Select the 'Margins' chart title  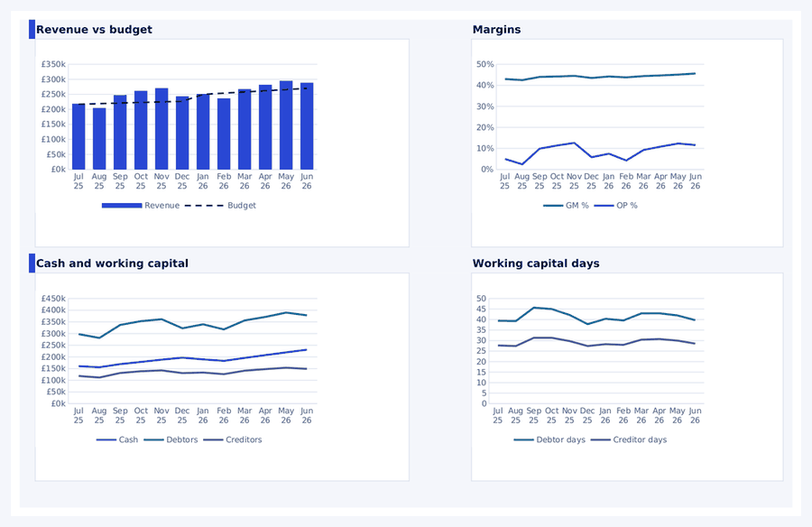pyautogui.click(x=496, y=30)
